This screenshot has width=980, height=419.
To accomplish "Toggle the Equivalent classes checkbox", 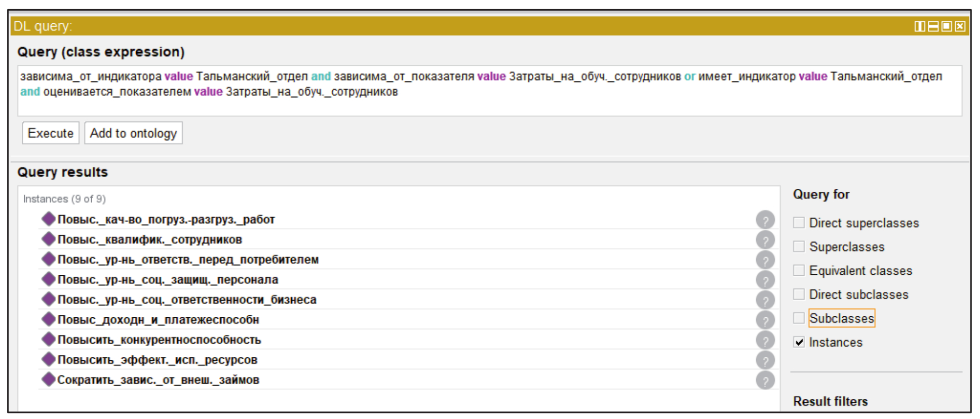I will coord(799,270).
